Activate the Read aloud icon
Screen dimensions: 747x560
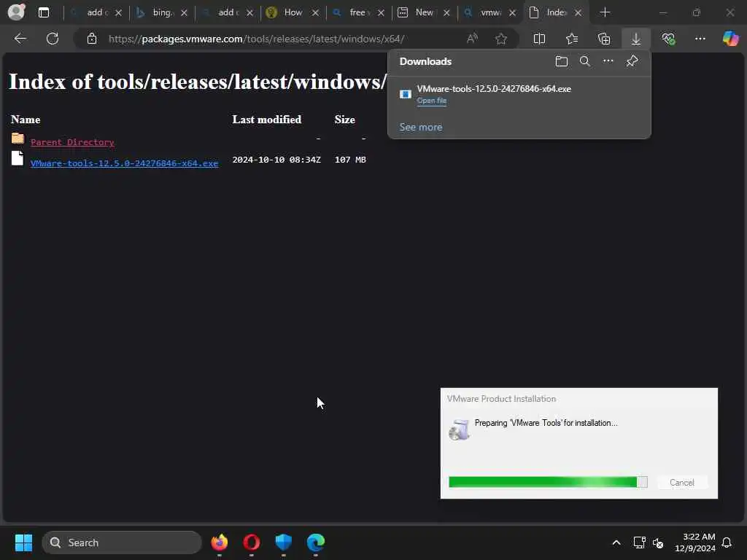472,39
